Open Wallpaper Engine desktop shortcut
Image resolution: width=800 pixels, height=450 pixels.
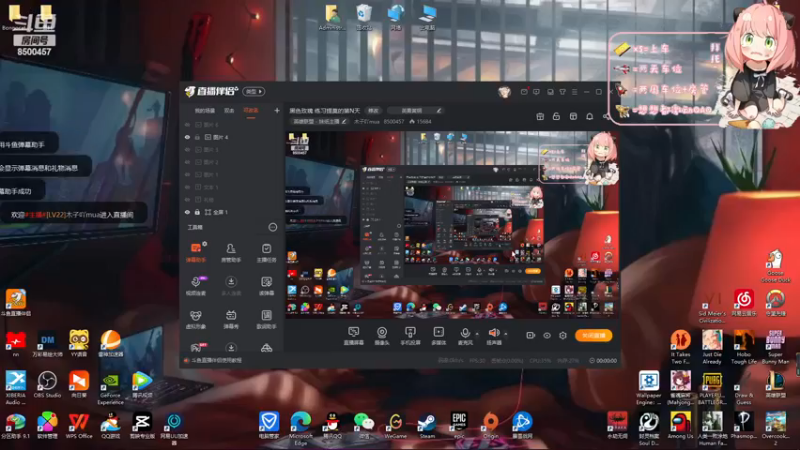648,388
